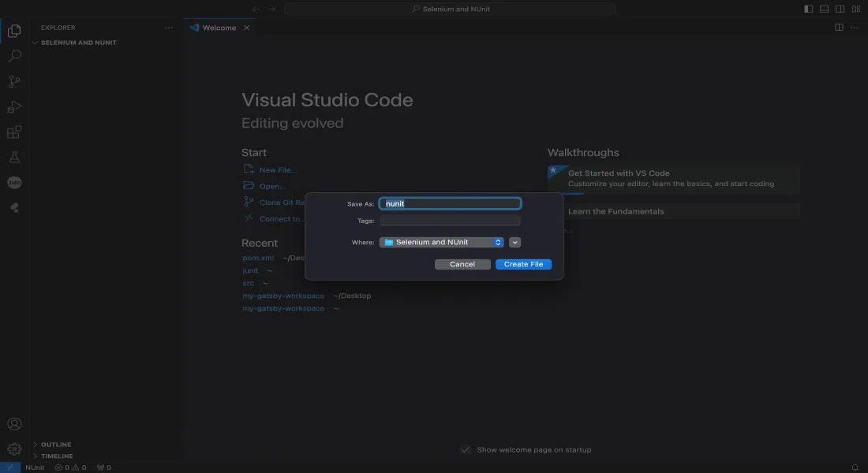Open the Extensions view icon
The height and width of the screenshot is (473, 868).
14,132
